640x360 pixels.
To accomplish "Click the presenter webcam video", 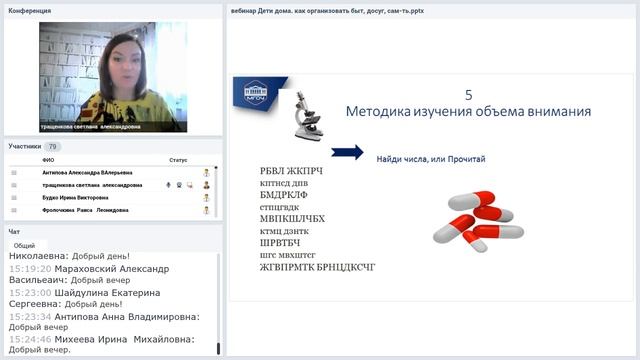I will coord(113,77).
